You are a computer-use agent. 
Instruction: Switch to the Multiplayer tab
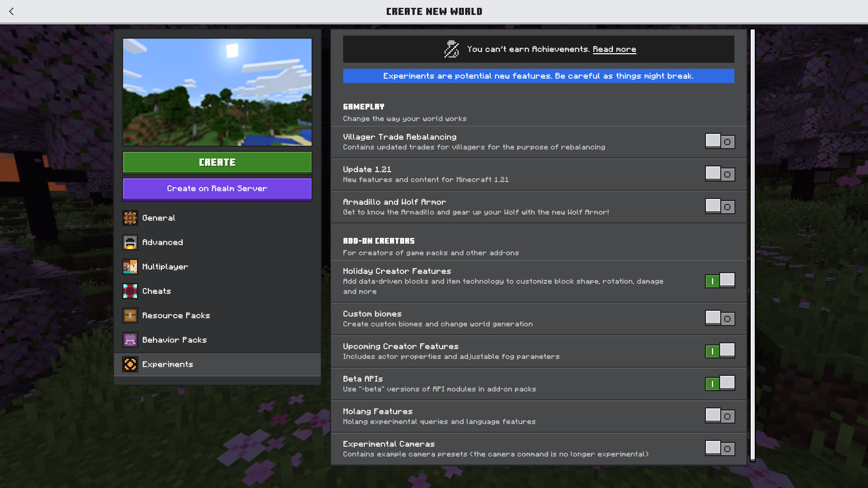click(217, 267)
